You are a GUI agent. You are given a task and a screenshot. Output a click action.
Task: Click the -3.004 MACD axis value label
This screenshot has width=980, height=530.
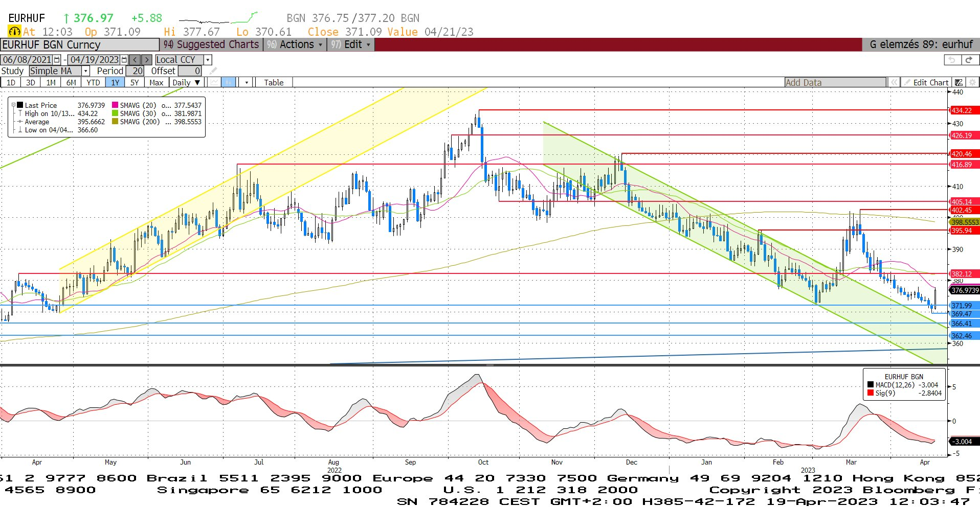pos(964,442)
